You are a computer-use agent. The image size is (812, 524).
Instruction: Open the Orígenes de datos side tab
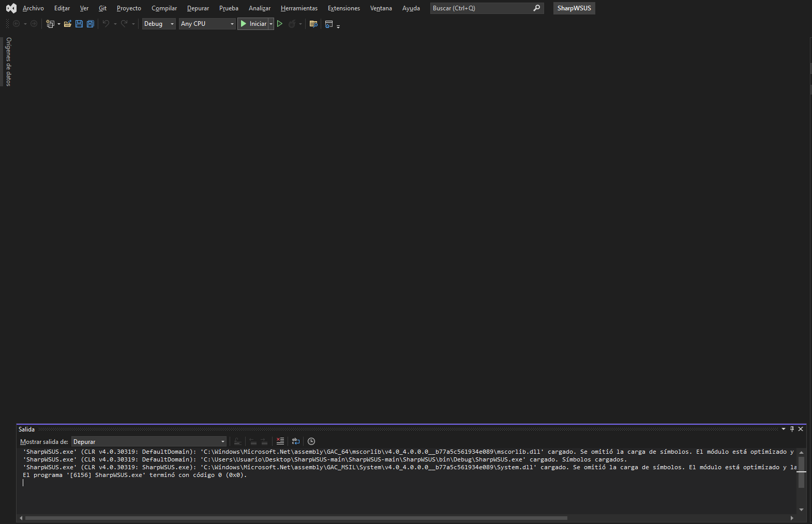(8, 61)
